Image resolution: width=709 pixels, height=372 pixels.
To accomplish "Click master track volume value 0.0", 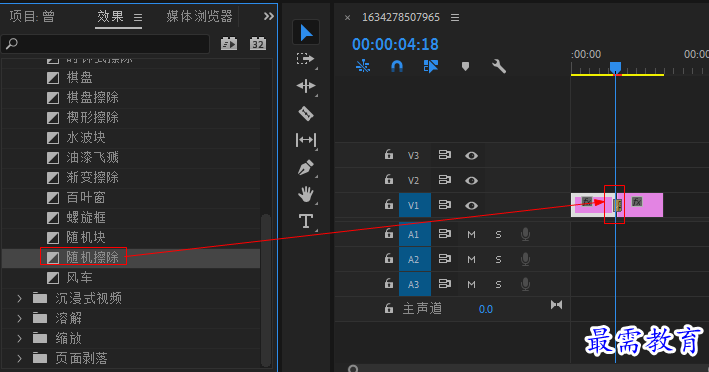I will point(486,309).
